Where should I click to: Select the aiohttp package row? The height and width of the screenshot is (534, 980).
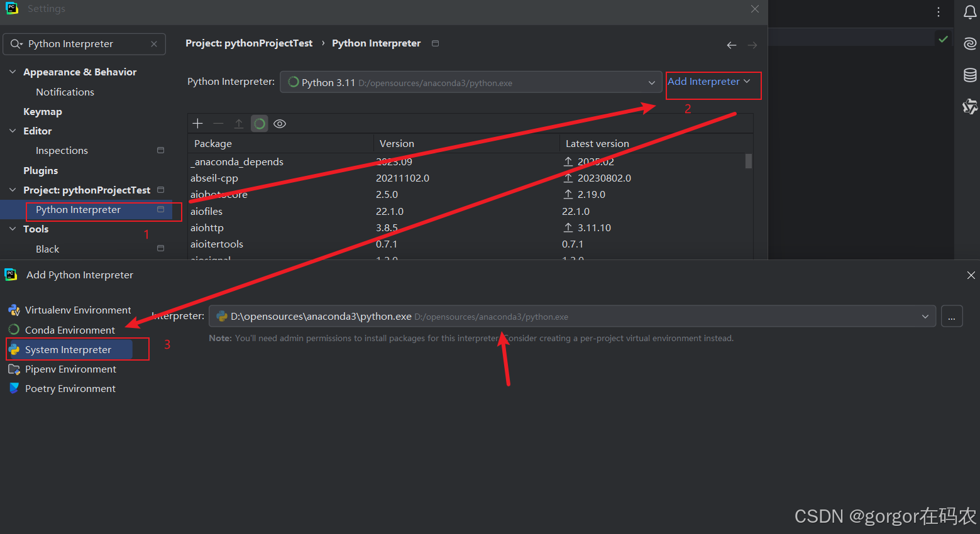point(466,228)
